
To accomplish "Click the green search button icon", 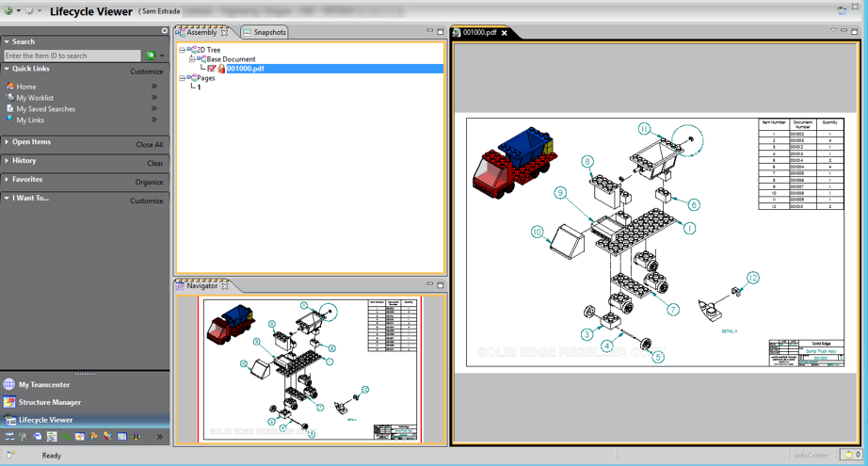I will (x=151, y=56).
